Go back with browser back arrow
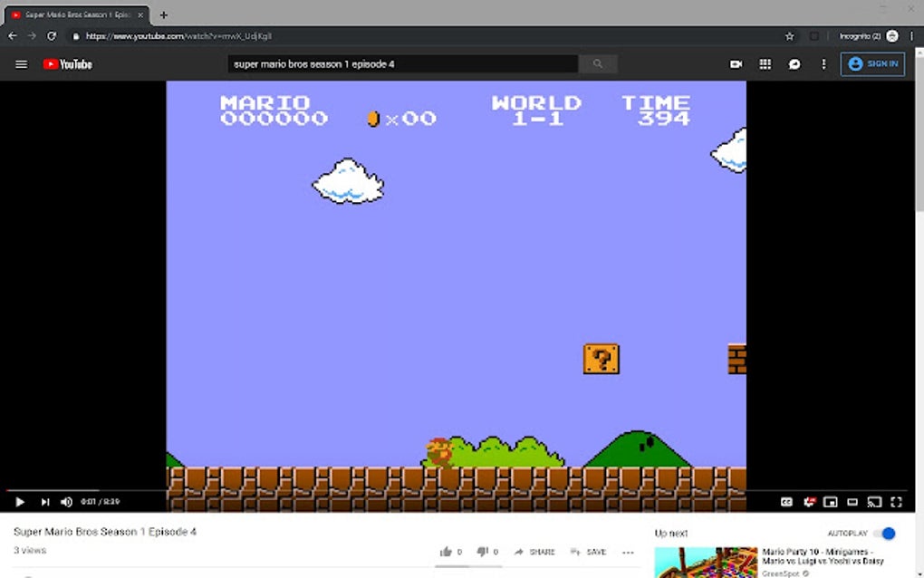 [13, 36]
